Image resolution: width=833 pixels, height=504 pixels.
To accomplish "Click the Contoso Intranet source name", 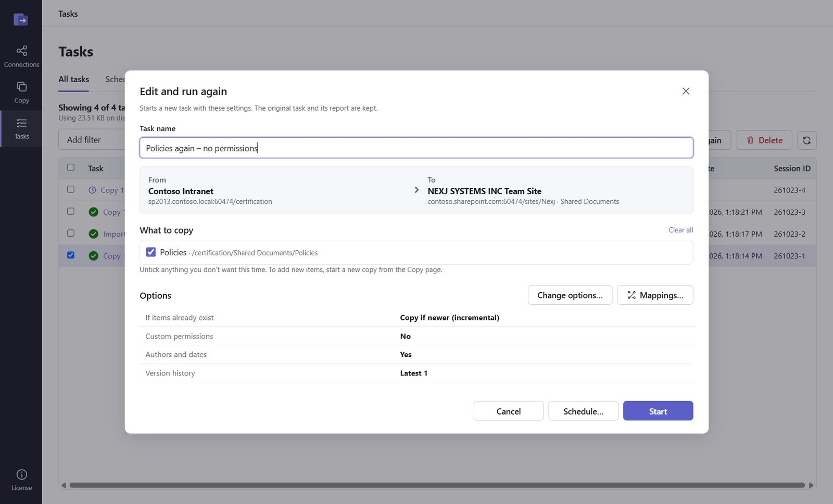I will pyautogui.click(x=181, y=191).
